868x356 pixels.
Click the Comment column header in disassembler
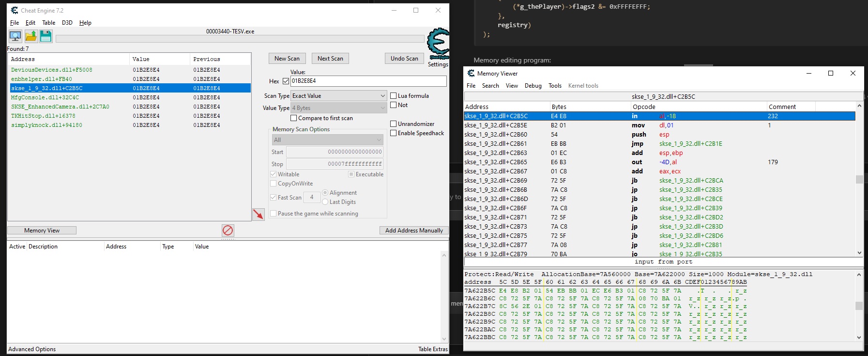click(x=791, y=107)
